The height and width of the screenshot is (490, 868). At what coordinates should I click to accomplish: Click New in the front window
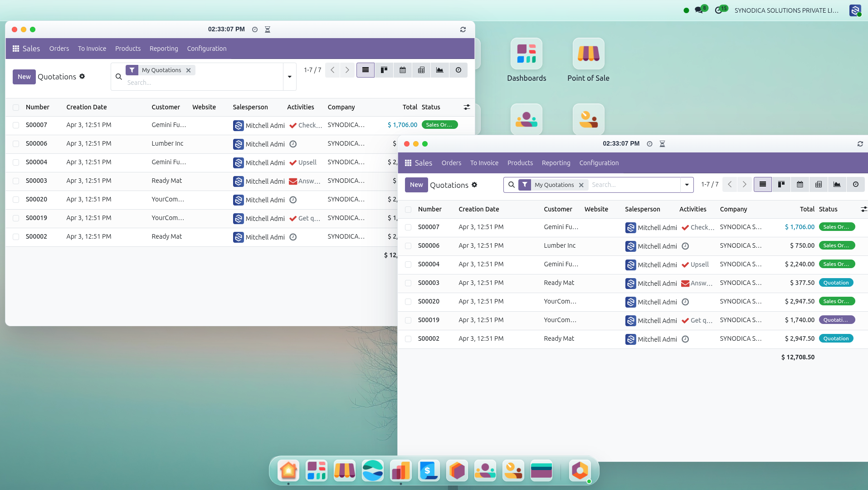(x=416, y=185)
